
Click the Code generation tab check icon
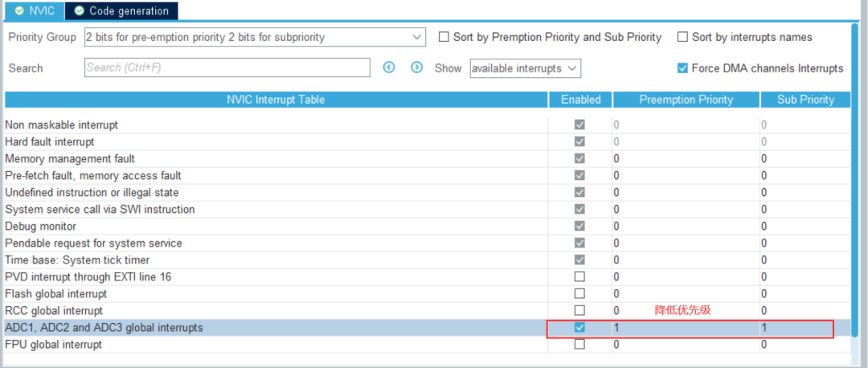coord(80,10)
